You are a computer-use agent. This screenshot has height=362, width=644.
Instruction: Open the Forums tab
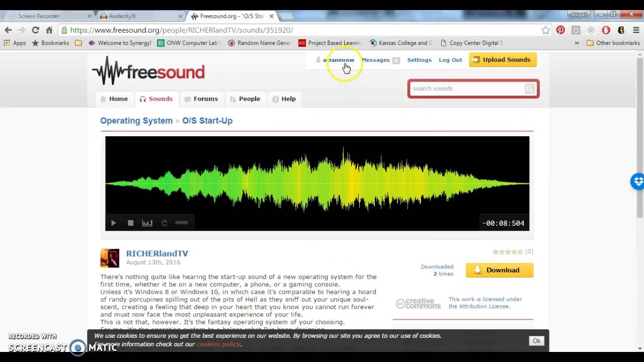point(201,99)
